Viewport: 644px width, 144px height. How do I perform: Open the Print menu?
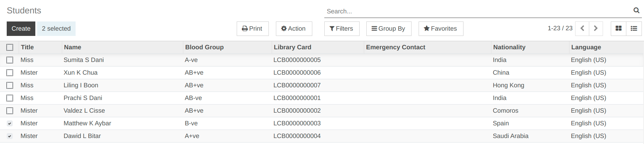(x=252, y=29)
